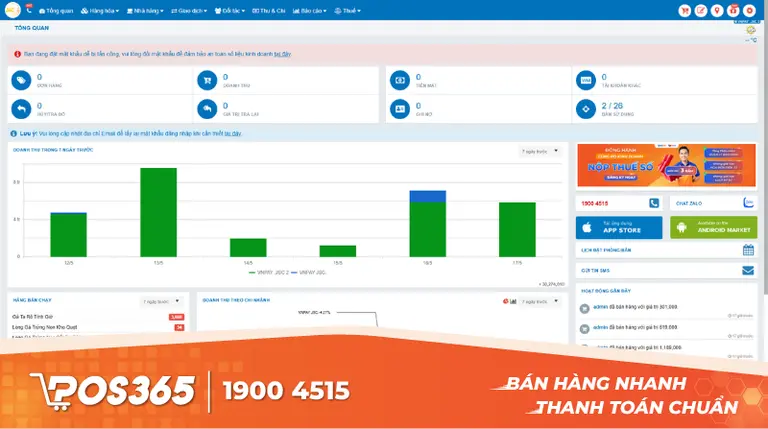Open the revenue chart's 7 ngày trước dropdown

pos(540,151)
